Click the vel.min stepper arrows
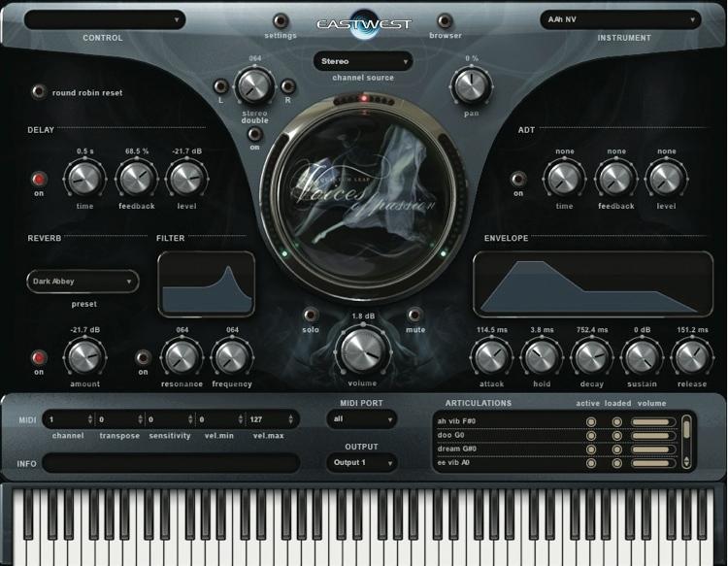 pyautogui.click(x=241, y=419)
